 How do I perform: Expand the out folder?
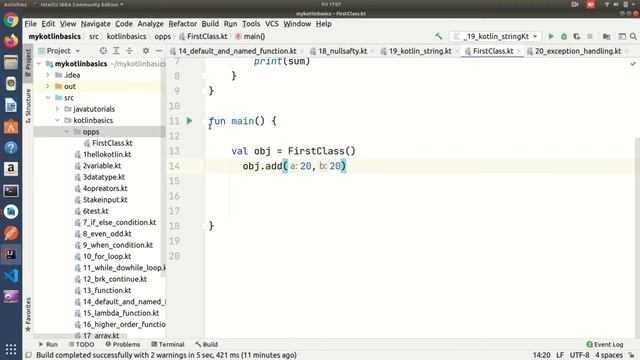coord(48,87)
